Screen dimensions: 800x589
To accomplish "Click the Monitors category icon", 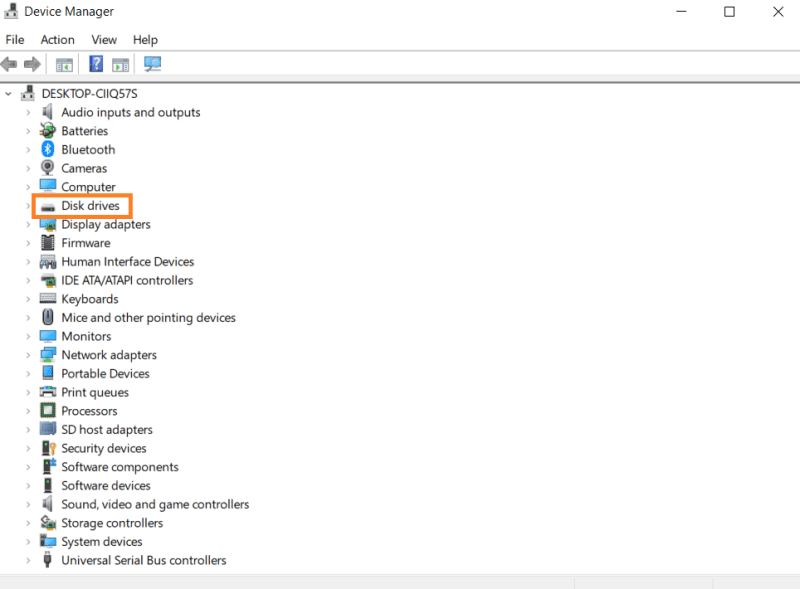I will (x=46, y=336).
